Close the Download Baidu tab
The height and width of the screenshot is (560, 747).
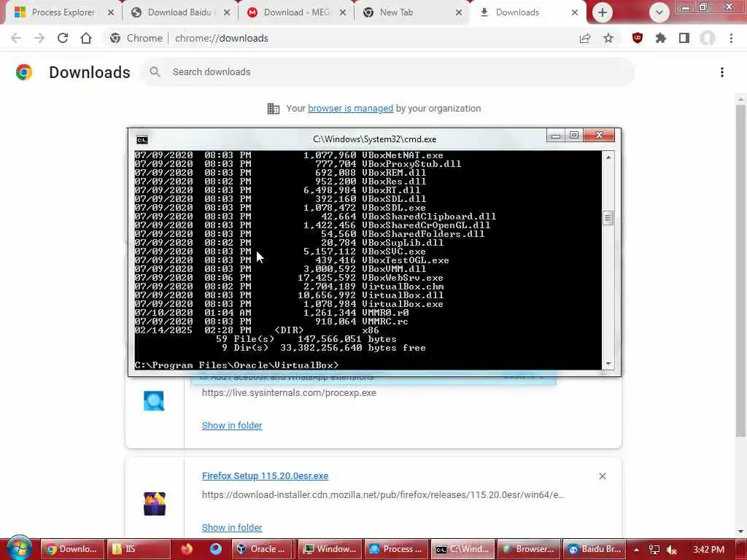pyautogui.click(x=227, y=12)
